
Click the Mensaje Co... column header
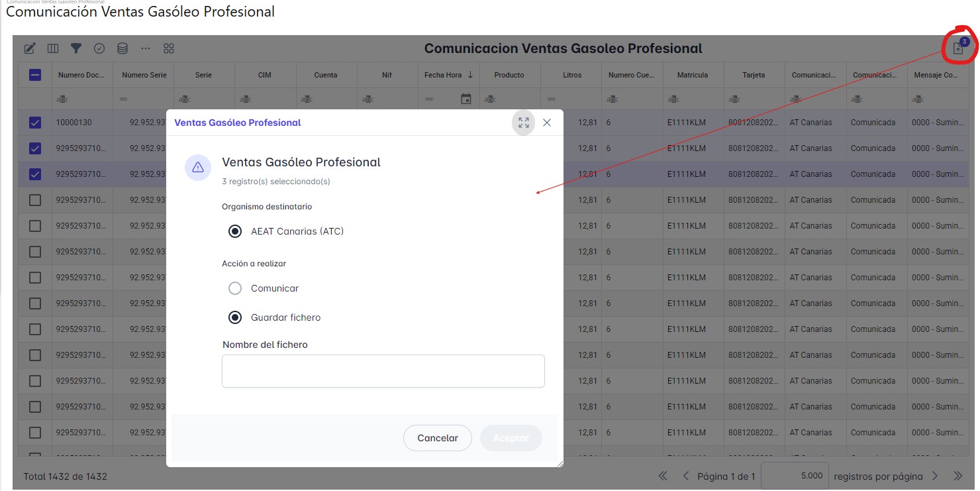point(936,75)
